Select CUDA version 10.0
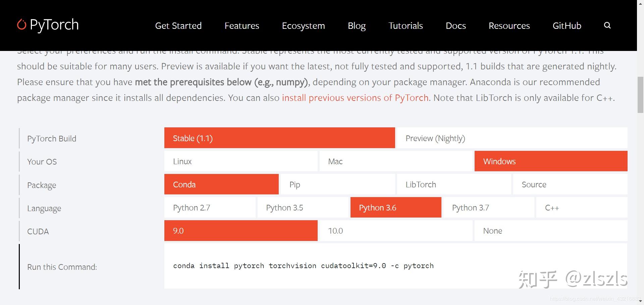The image size is (644, 305). pos(395,231)
